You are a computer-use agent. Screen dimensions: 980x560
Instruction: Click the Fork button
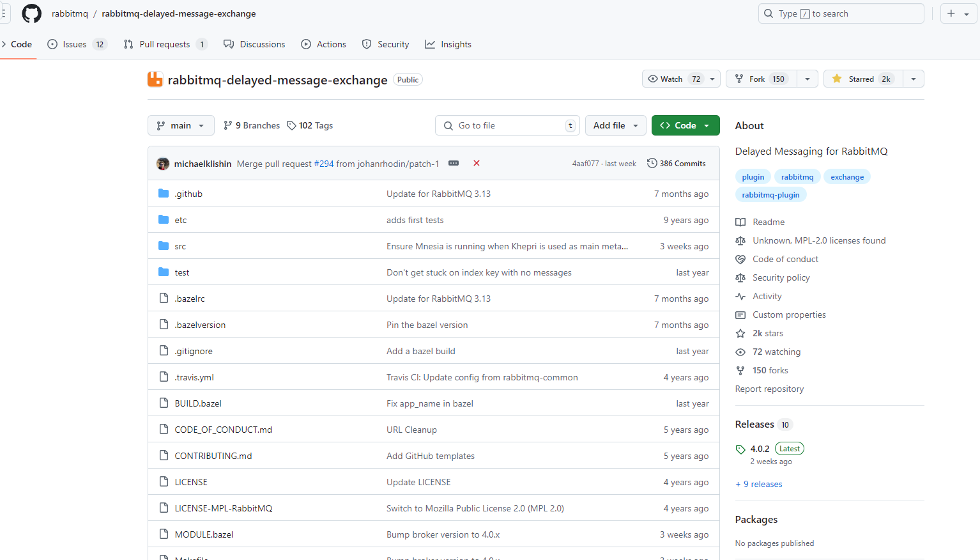[762, 79]
